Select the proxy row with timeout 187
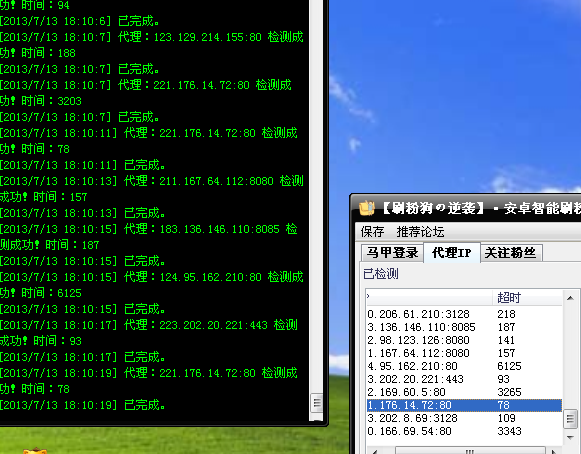581x454 pixels. (x=464, y=327)
